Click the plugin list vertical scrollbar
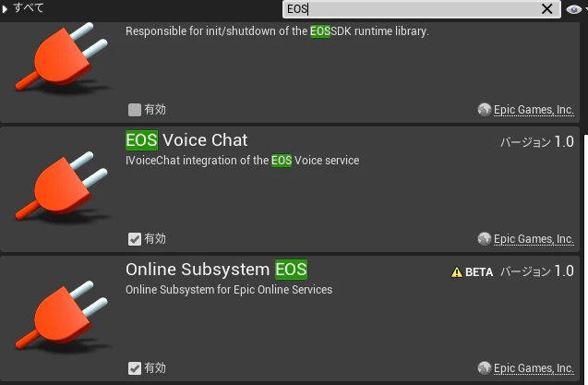588x385 pixels. 584,259
